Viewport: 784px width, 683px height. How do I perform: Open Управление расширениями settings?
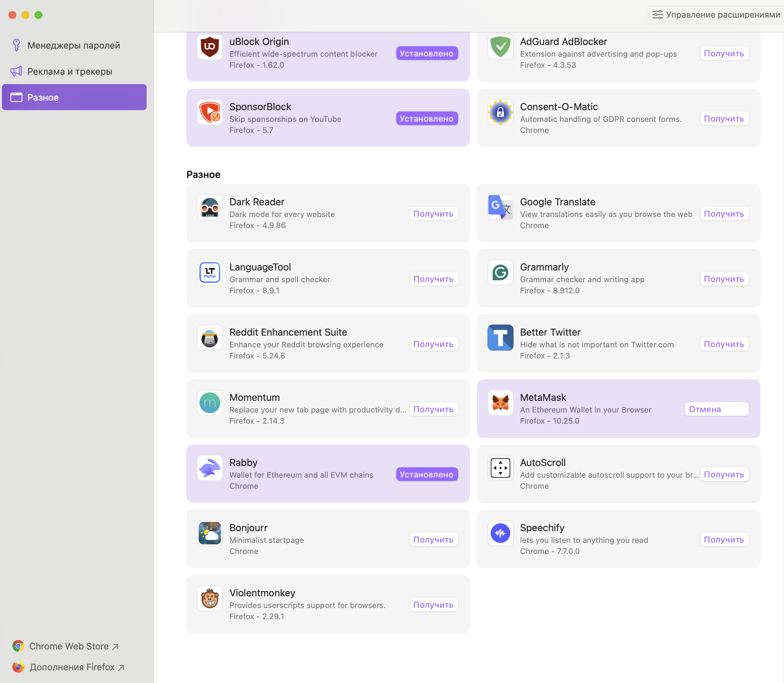(x=716, y=15)
